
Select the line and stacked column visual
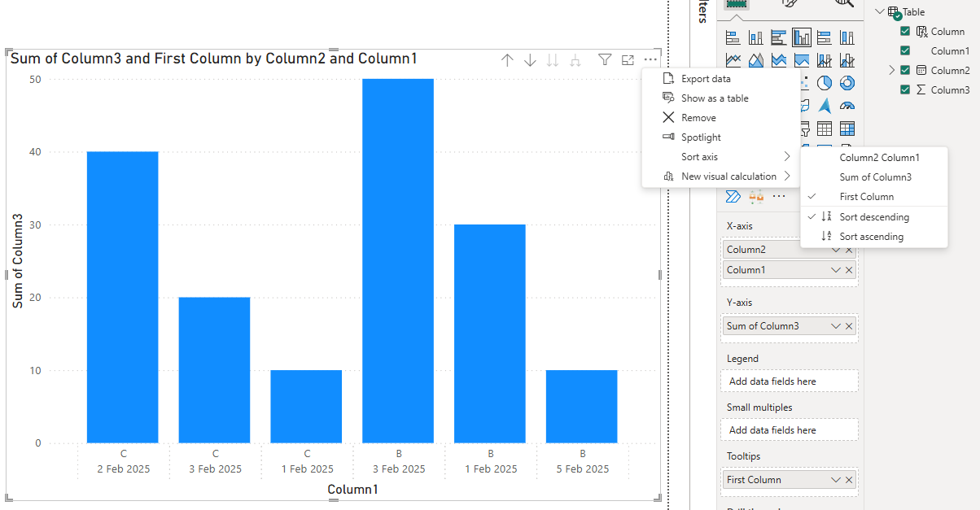[824, 60]
